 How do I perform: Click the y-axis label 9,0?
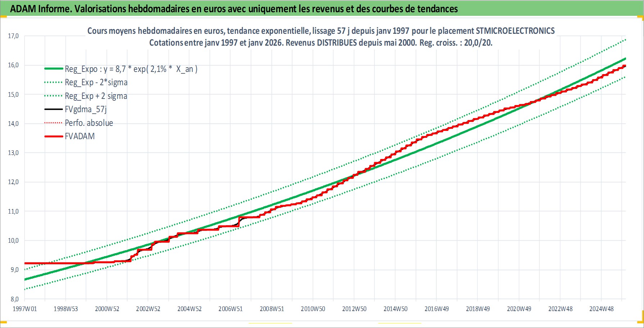pos(14,270)
